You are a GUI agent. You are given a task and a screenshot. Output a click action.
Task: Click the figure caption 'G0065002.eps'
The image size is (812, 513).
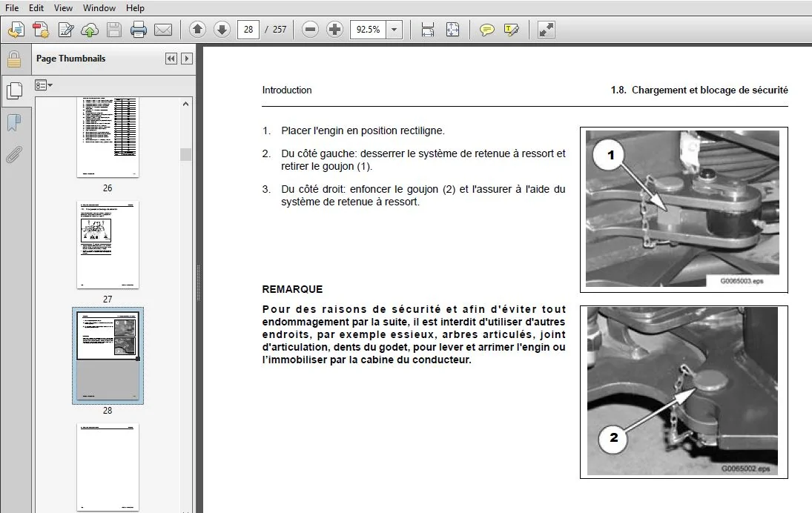746,469
